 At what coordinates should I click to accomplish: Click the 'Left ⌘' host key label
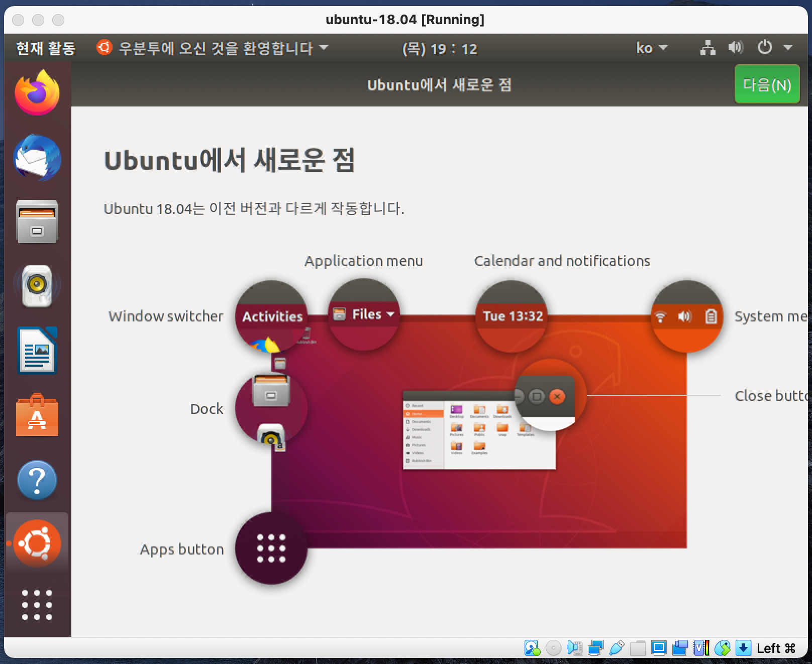(776, 648)
